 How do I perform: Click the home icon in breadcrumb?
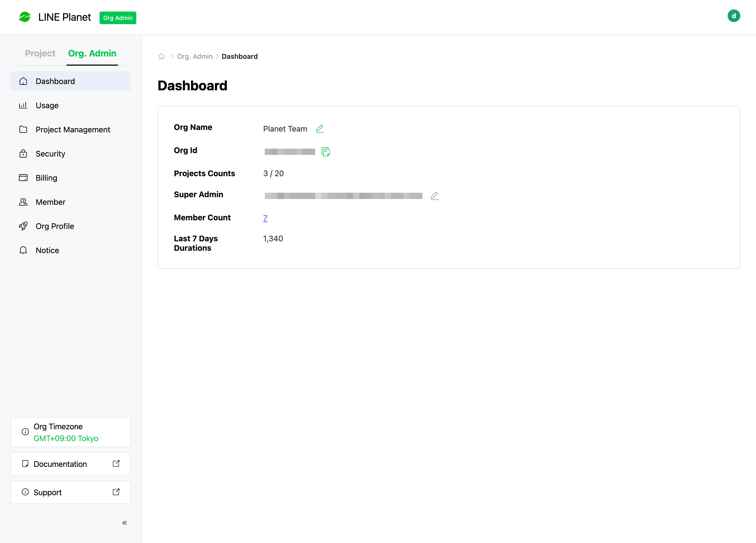[x=162, y=56]
